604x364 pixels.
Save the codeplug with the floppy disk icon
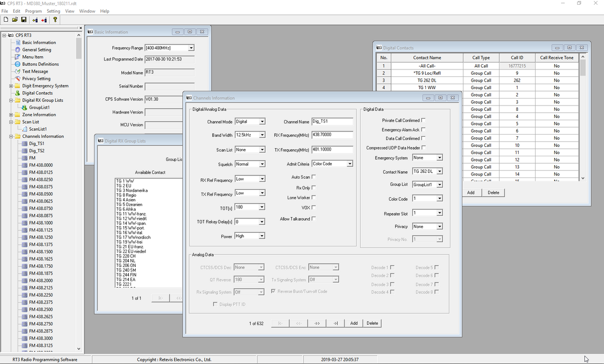[23, 20]
